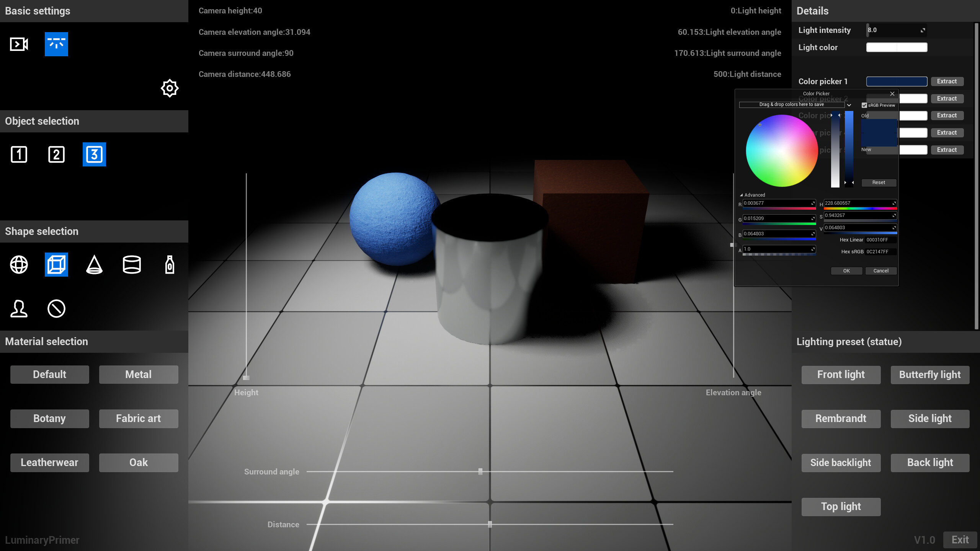Switch to the Metal material
980x551 pixels.
coord(138,374)
